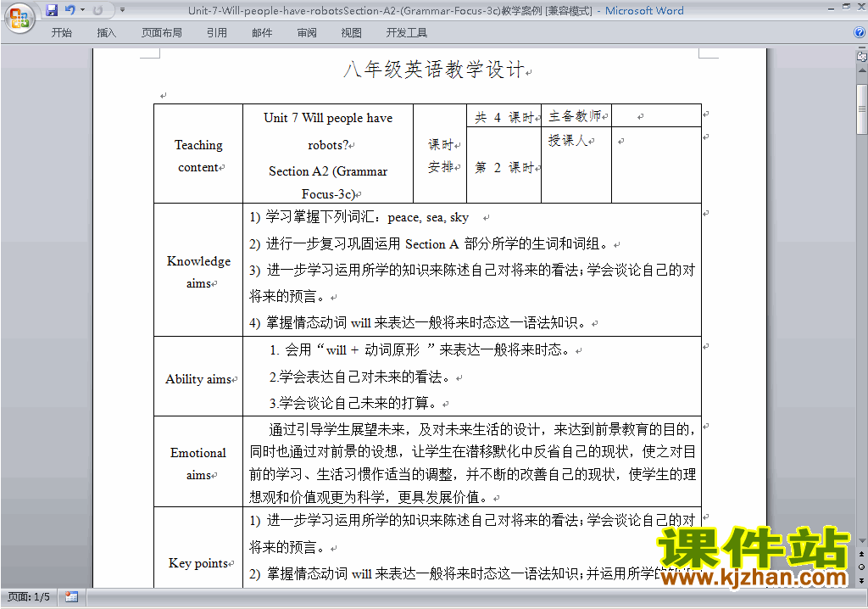The width and height of the screenshot is (868, 609).
Task: Click line '2) 进行一步复习巩固运用 Section A'
Action: [x=429, y=243]
